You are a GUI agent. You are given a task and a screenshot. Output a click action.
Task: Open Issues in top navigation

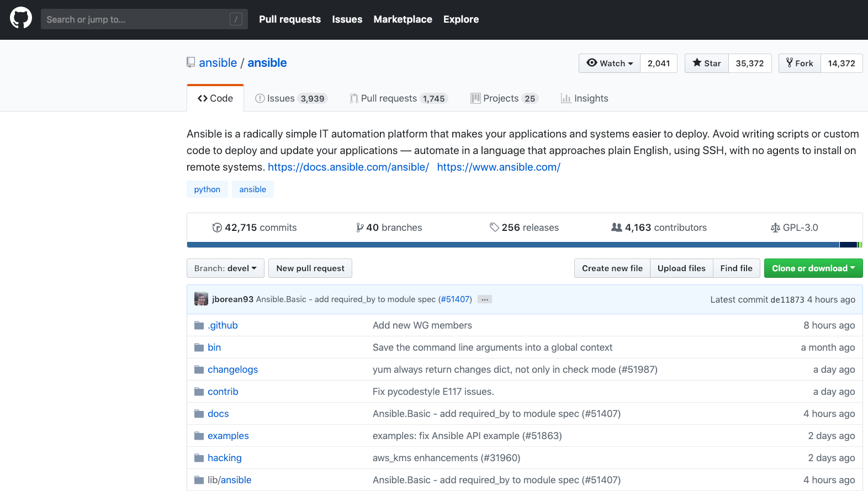tap(347, 19)
